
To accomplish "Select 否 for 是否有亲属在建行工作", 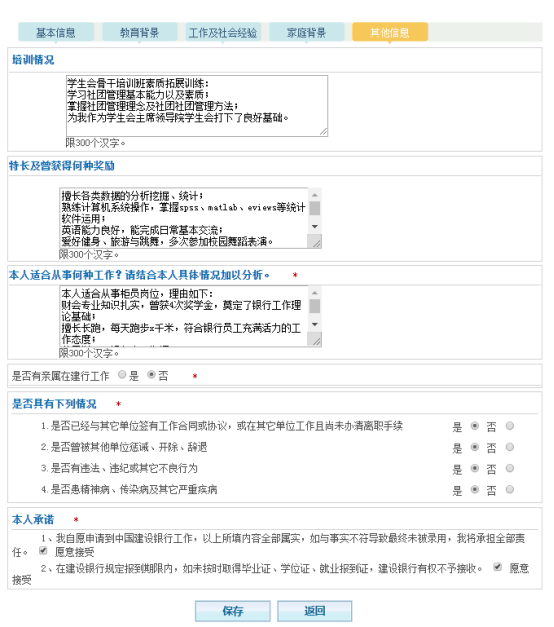I will (151, 375).
